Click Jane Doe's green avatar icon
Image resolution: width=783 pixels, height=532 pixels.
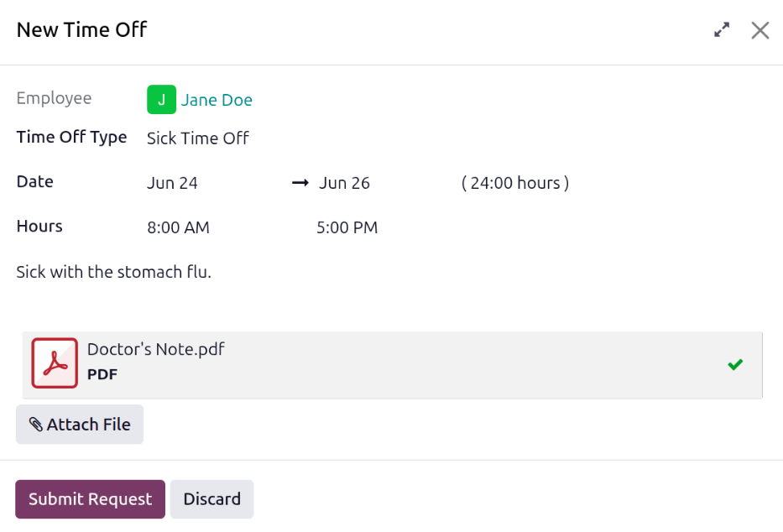161,99
